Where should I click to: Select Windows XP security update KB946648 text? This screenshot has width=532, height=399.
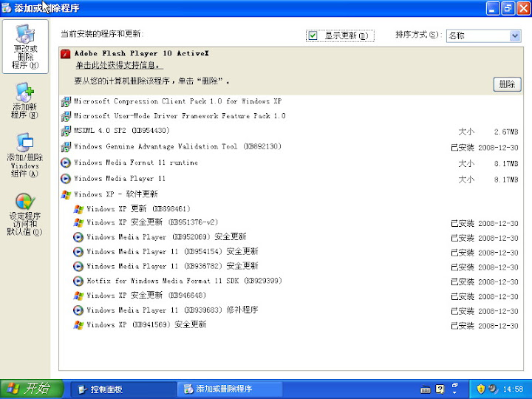(x=146, y=296)
